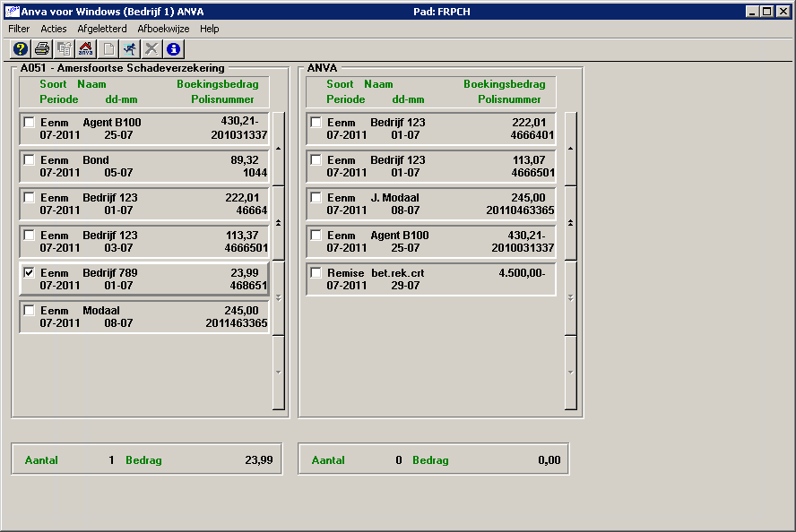
Task: Select the Agent B100 row in ANVA panel
Action: 430,242
